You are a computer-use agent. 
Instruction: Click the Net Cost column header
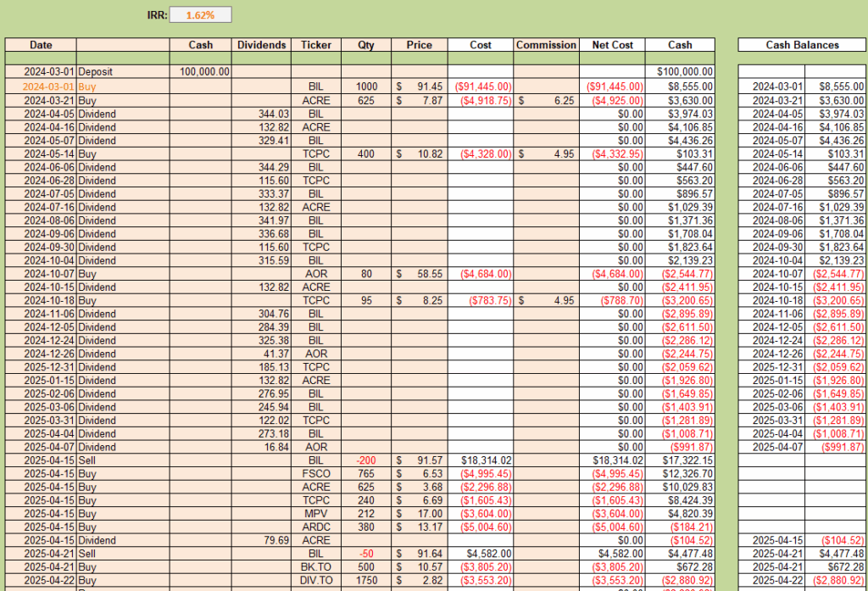(x=612, y=45)
